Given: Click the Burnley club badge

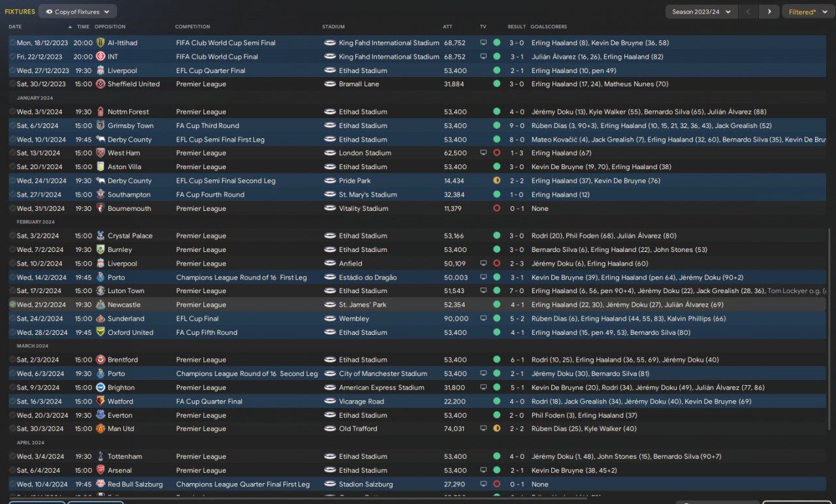Looking at the screenshot, I should point(101,250).
